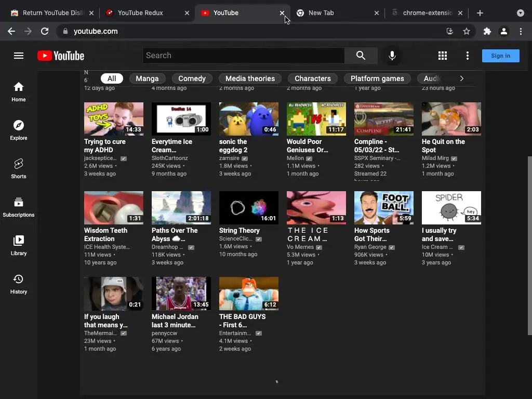
Task: Click the YouTube search field
Action: (x=244, y=56)
